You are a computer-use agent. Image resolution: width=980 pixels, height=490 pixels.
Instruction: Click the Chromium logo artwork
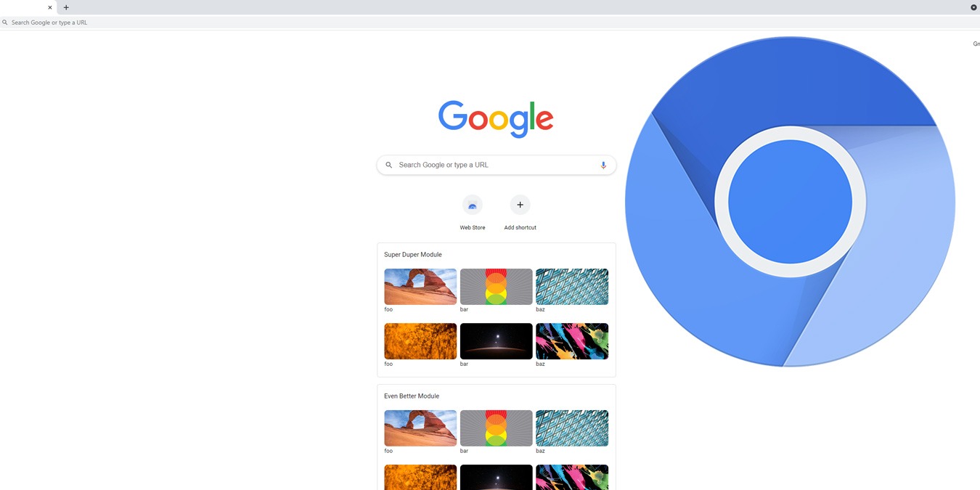point(789,203)
